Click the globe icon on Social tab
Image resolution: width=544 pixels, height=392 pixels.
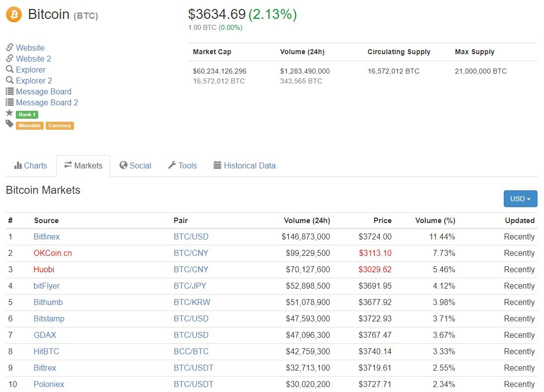[123, 165]
